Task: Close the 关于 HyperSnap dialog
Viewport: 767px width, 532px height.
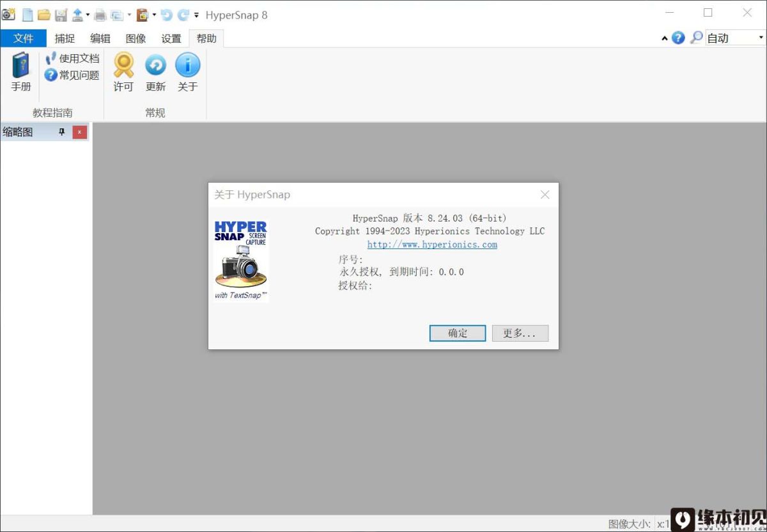Action: point(545,195)
